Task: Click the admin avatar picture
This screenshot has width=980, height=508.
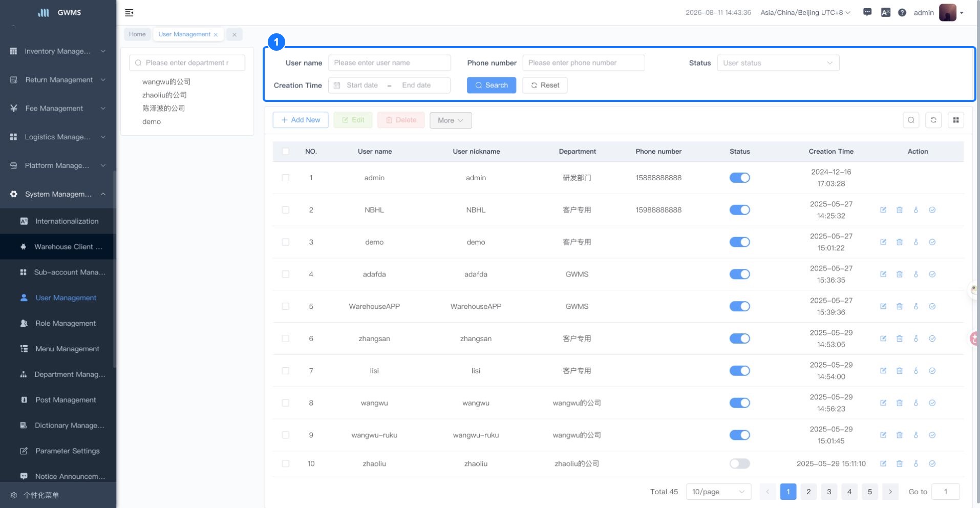Action: (x=948, y=12)
